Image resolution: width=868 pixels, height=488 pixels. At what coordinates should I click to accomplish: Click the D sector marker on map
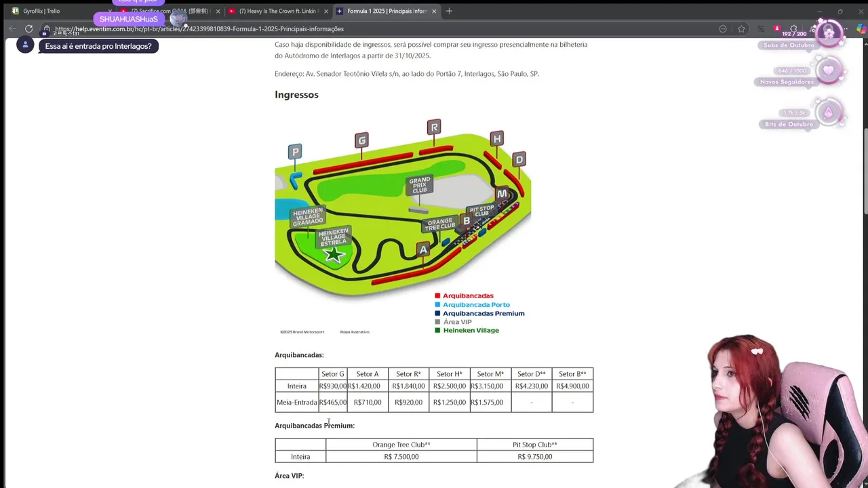point(519,160)
